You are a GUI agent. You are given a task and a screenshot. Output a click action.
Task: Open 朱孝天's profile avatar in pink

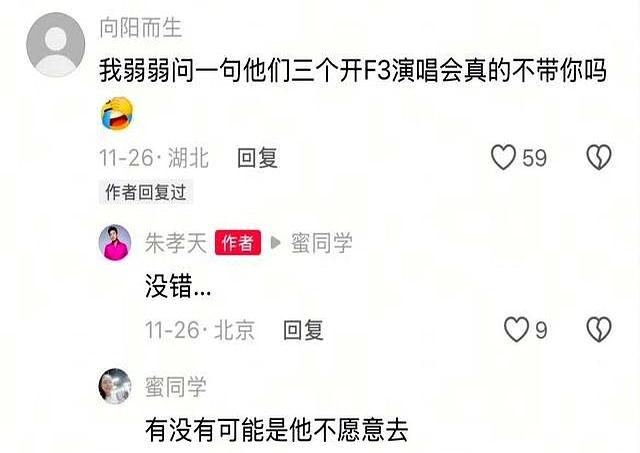pyautogui.click(x=115, y=242)
